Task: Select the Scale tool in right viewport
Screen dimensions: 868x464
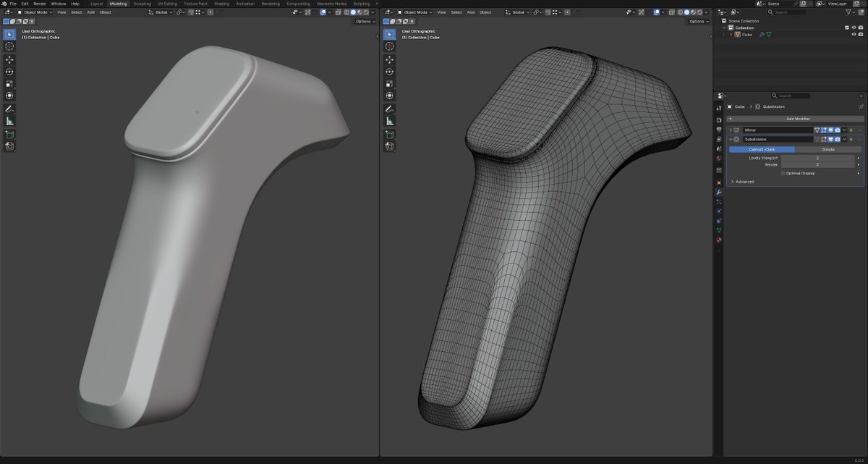Action: click(390, 83)
